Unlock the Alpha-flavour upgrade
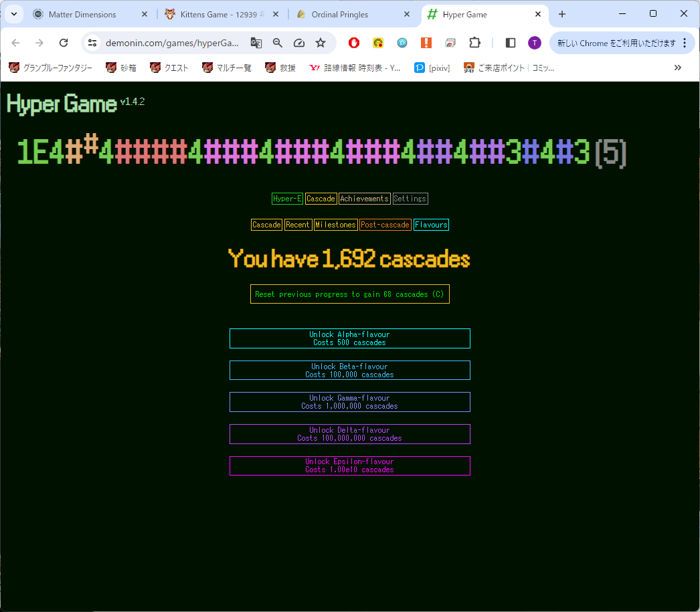This screenshot has height=612, width=700. (349, 338)
